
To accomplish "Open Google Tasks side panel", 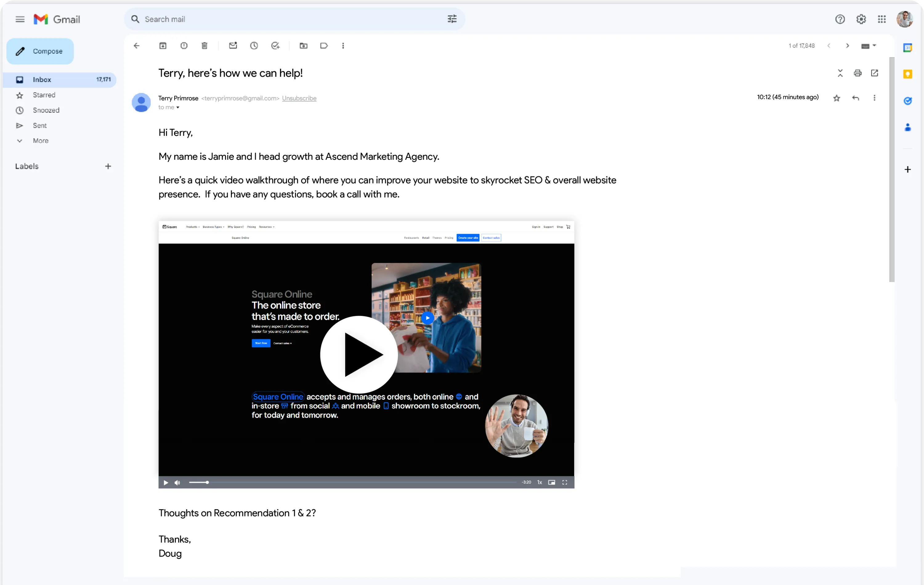I will (x=907, y=100).
